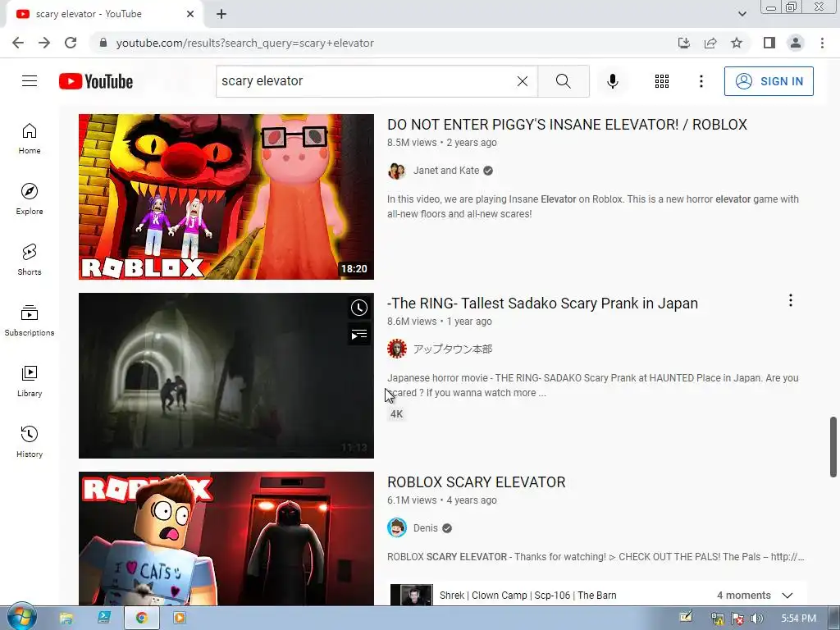Open Subscriptions in the sidebar

coord(30,321)
